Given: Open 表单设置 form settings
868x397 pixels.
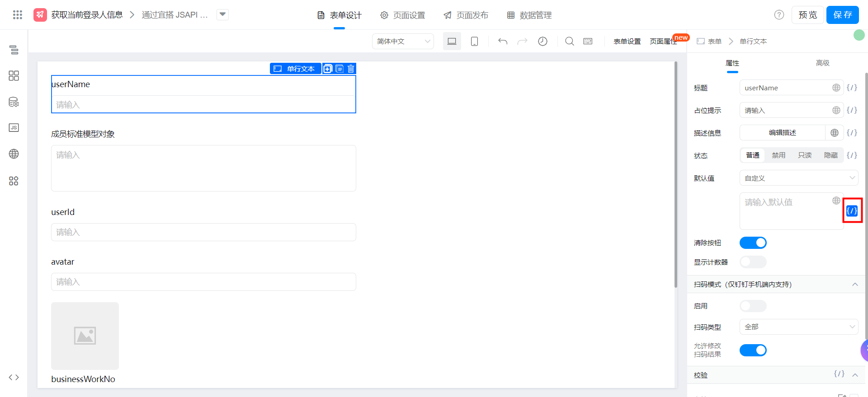Looking at the screenshot, I should [627, 42].
